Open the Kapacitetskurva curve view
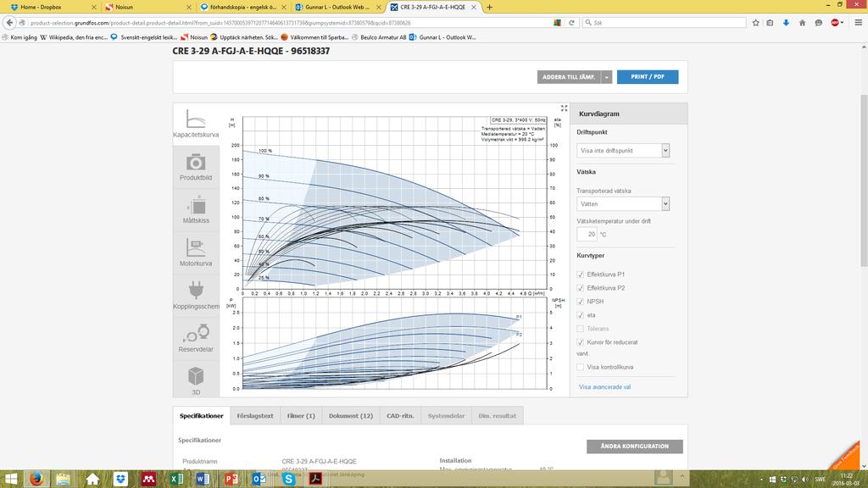 pos(196,124)
